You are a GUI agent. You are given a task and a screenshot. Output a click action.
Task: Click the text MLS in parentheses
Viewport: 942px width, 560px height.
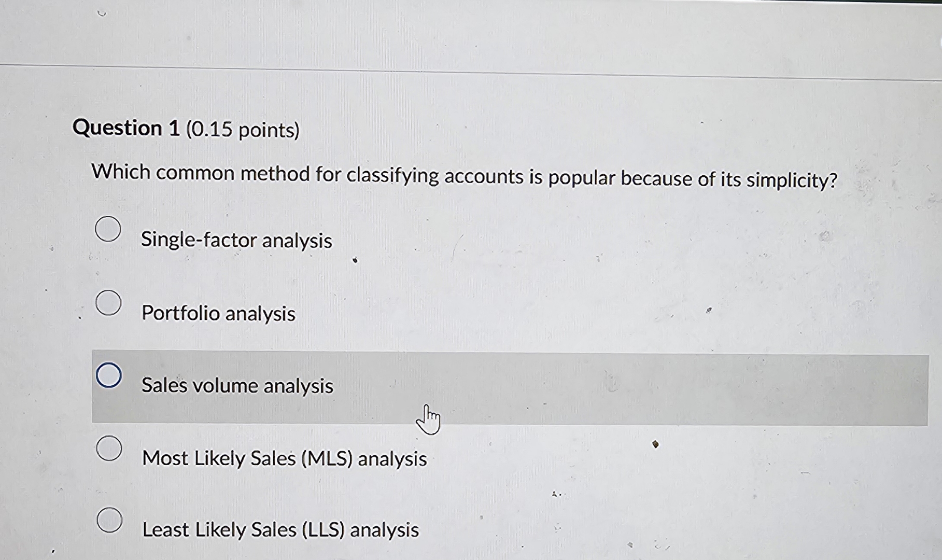[327, 458]
